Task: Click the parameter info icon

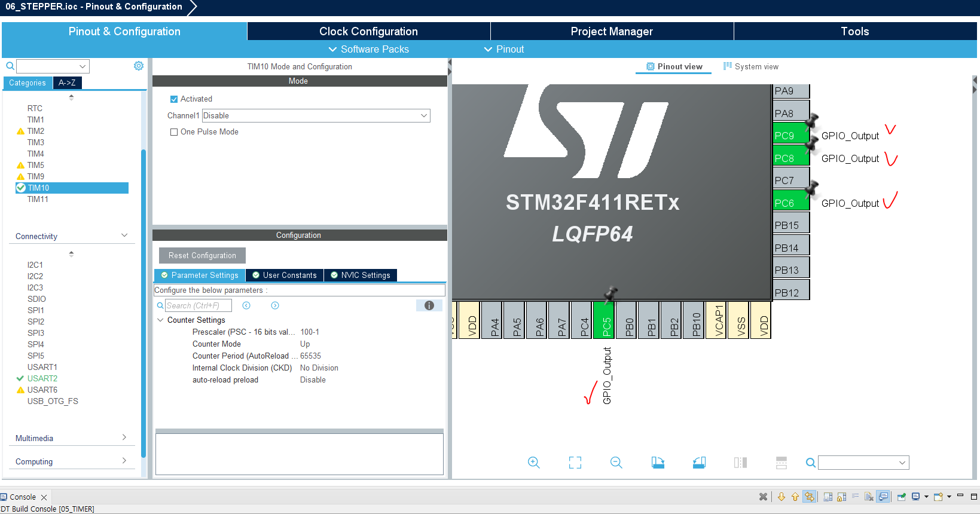Action: point(429,305)
